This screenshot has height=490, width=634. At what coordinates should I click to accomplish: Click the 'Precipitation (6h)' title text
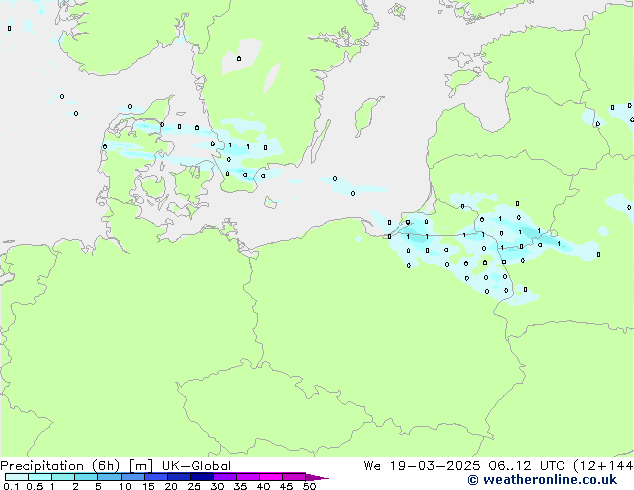(60, 466)
